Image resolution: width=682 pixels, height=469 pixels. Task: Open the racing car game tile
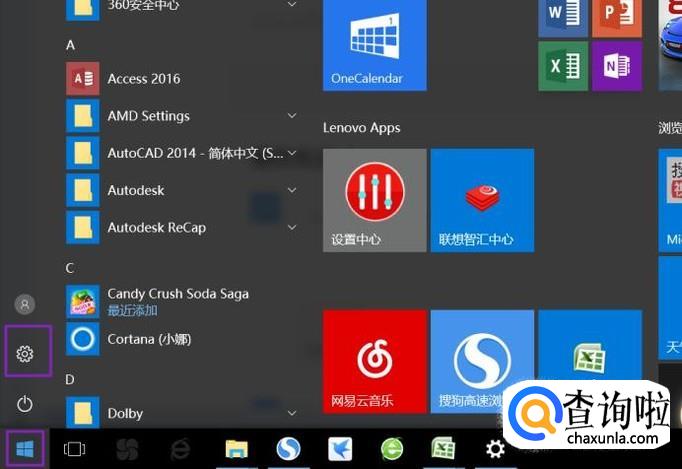pyautogui.click(x=670, y=45)
